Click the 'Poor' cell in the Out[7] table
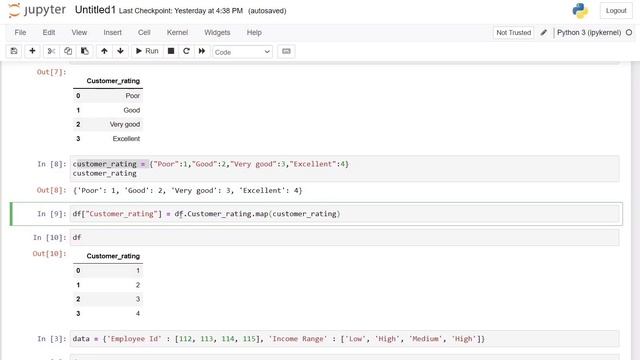 click(133, 96)
